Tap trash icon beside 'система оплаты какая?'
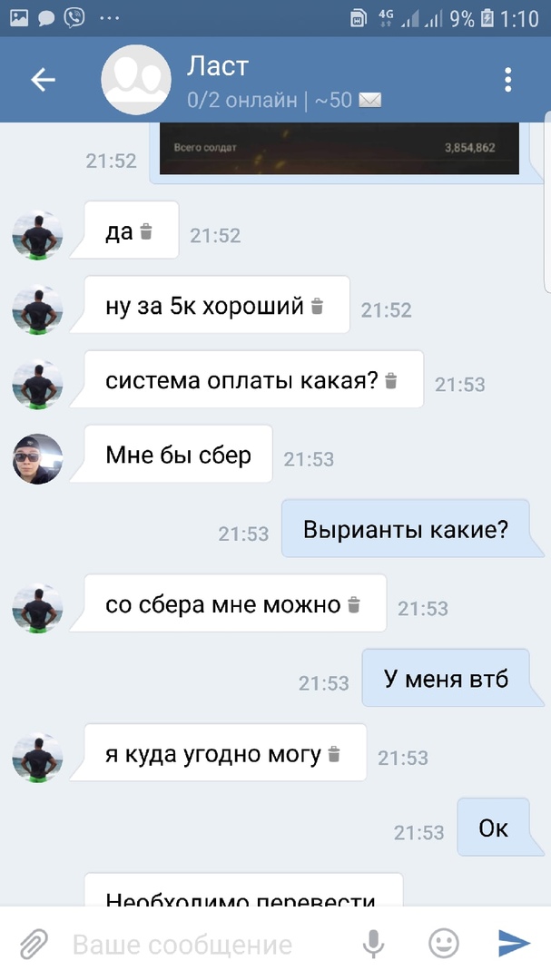Viewport: 551px width, 980px height. (391, 380)
